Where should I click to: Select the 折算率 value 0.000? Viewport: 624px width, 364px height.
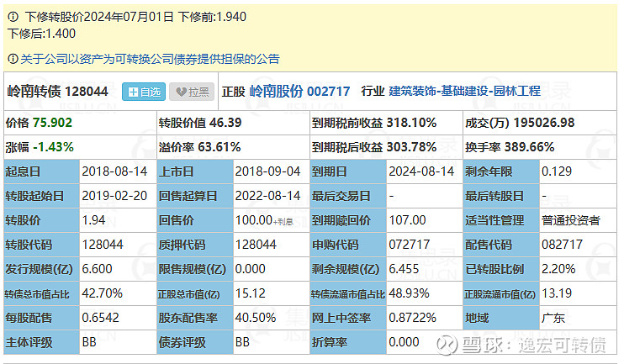click(404, 342)
